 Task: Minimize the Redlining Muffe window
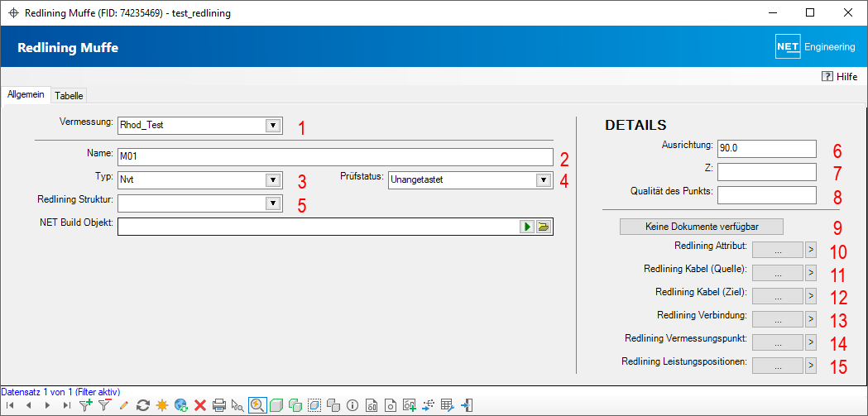(x=772, y=12)
